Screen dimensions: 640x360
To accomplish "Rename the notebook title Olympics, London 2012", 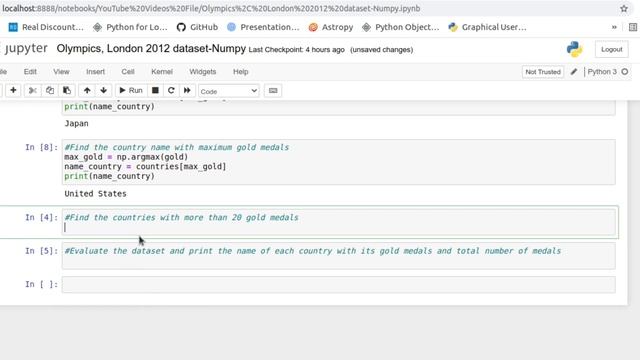I will pos(151,49).
